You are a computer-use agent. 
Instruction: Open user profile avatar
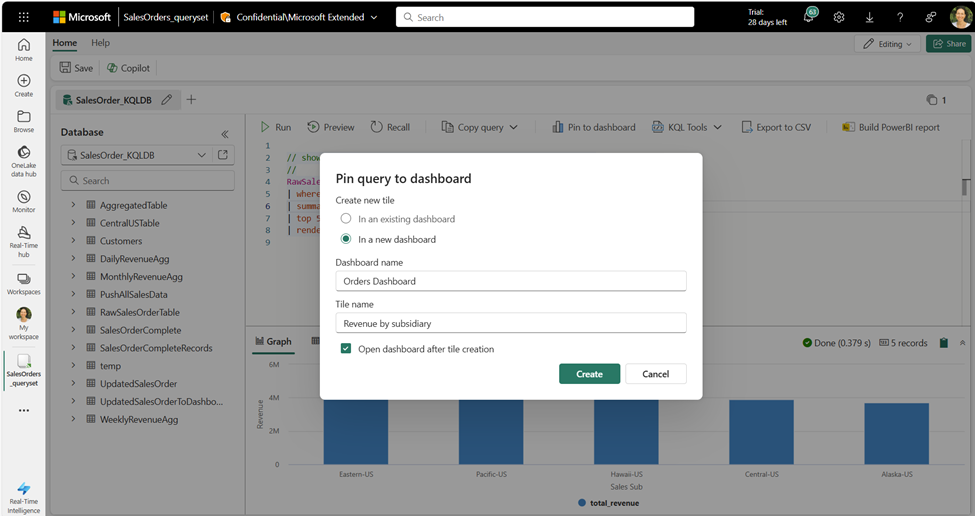click(961, 17)
